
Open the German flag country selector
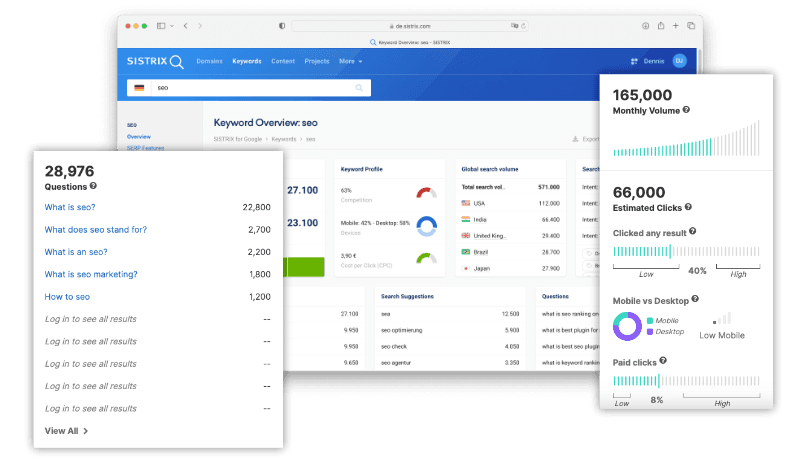(139, 88)
